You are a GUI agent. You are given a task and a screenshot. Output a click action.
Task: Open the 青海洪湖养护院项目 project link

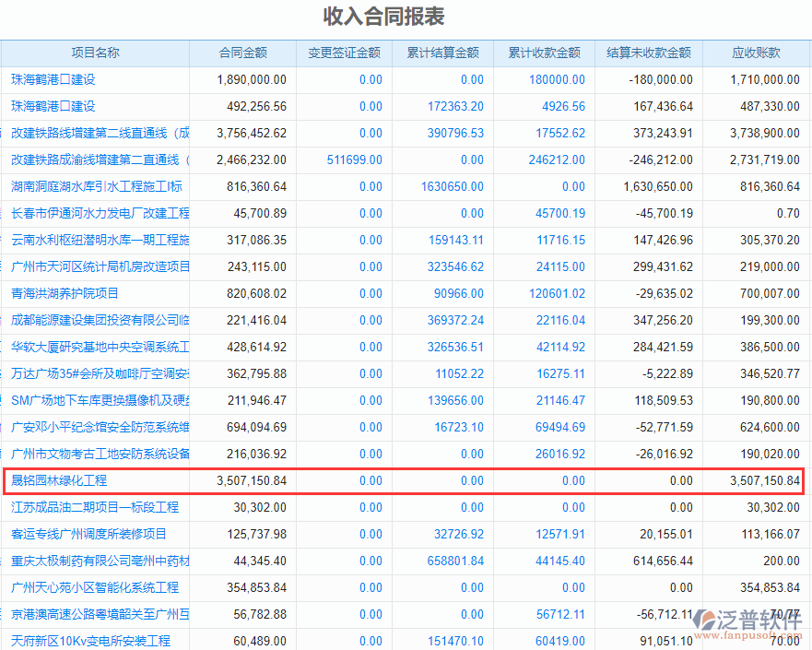pyautogui.click(x=65, y=293)
